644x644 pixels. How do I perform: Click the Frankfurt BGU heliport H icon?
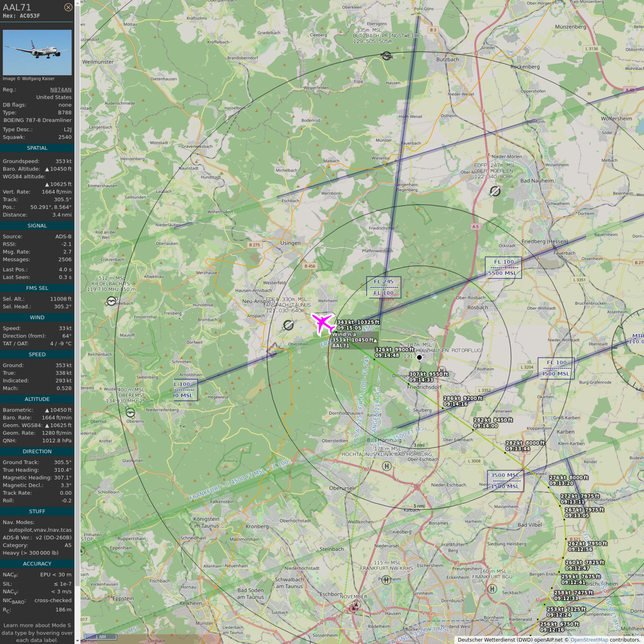[x=492, y=589]
